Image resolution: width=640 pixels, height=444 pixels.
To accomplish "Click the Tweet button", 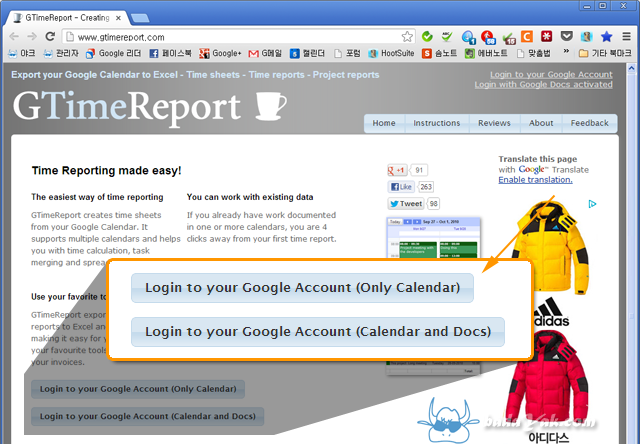I will 406,204.
